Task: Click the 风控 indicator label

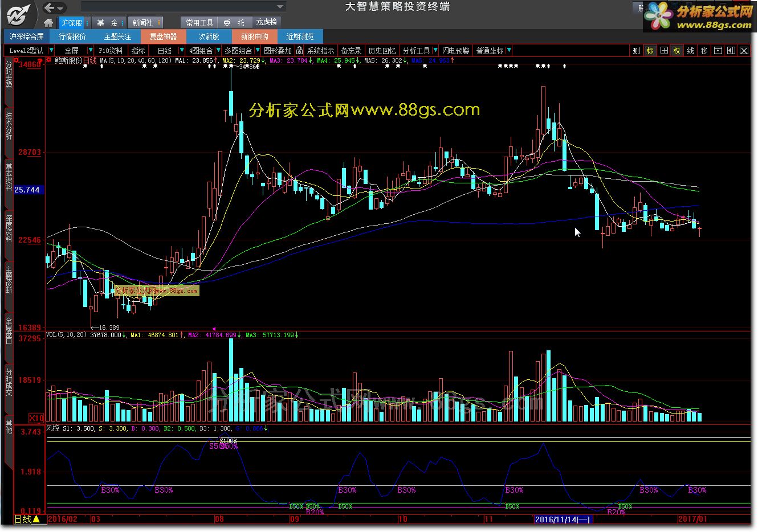Action: click(52, 428)
